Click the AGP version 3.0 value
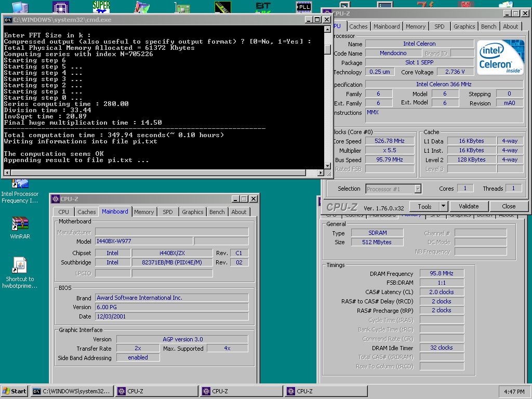This screenshot has height=399, width=532. pyautogui.click(x=182, y=339)
